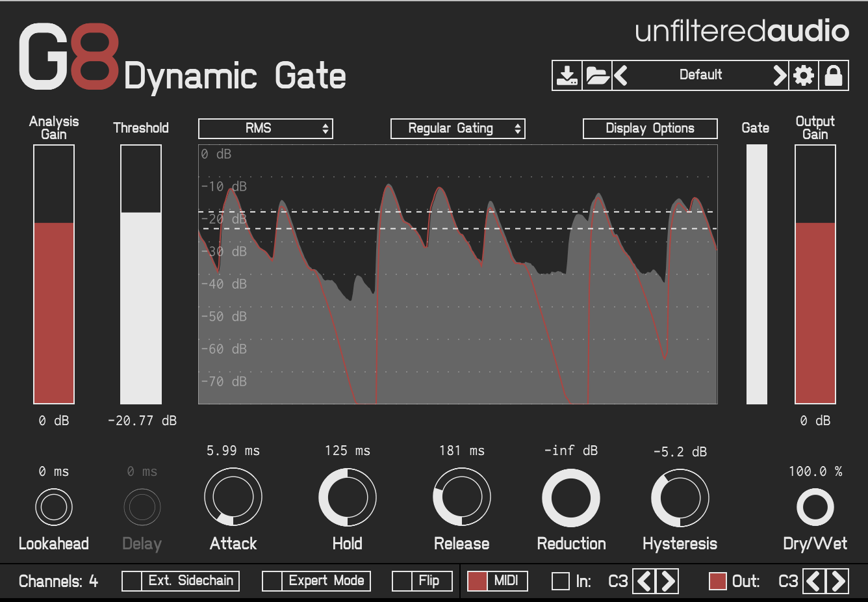Click the In: C3 note value
Viewport: 868px width, 602px height.
(x=618, y=581)
